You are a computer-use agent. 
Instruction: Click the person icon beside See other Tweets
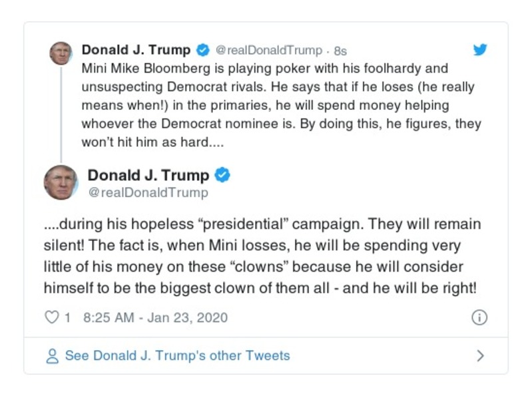(x=53, y=356)
